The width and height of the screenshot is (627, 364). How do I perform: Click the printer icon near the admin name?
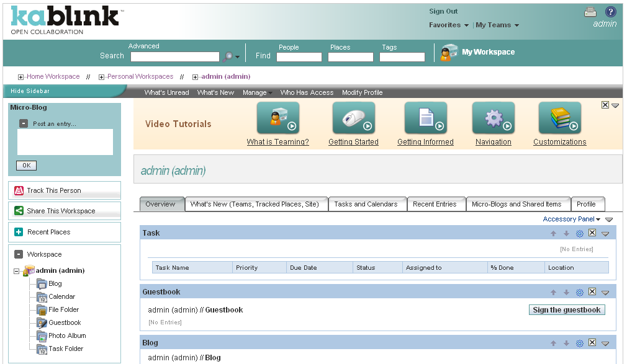coord(590,11)
